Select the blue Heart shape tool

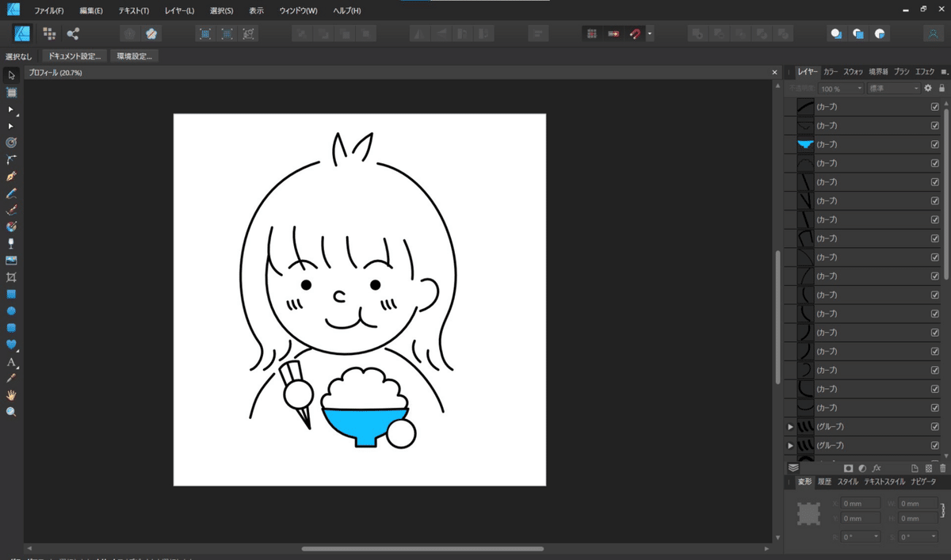pos(11,345)
